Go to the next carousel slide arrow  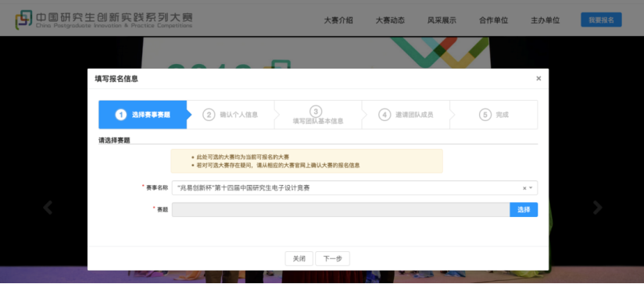(x=597, y=208)
